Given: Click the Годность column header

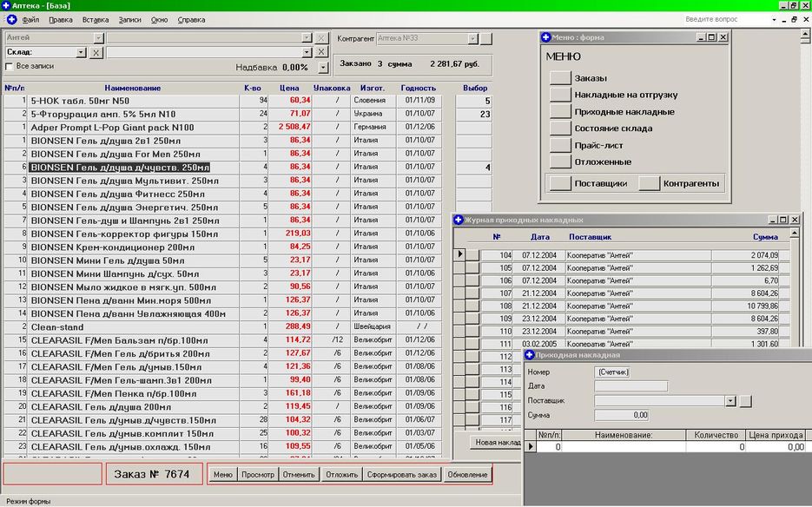Looking at the screenshot, I should (418, 88).
